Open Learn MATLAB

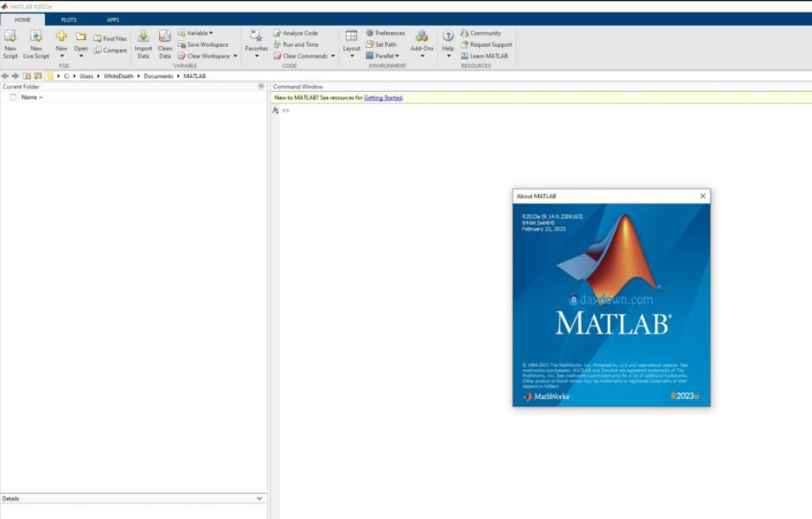484,56
